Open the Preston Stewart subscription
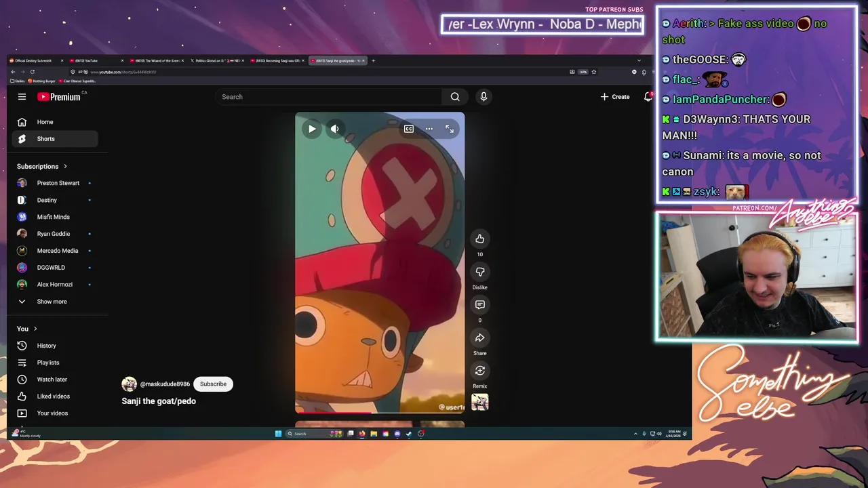868x488 pixels. coord(55,183)
